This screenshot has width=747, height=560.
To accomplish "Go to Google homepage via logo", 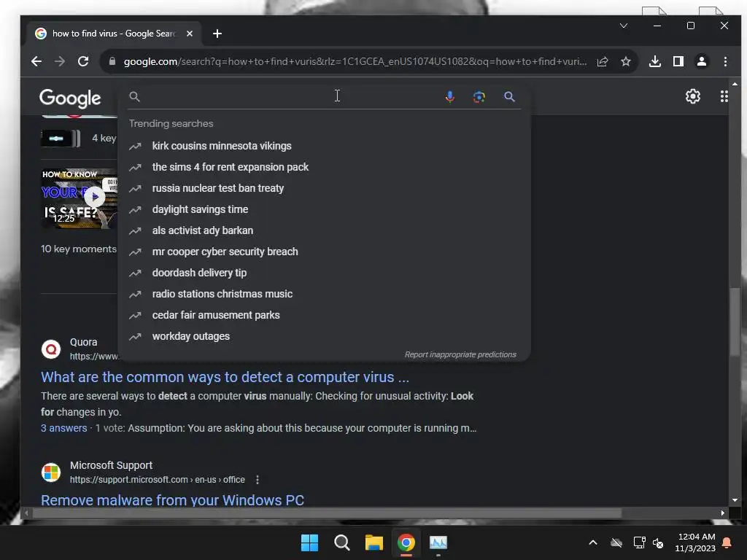I will click(70, 98).
